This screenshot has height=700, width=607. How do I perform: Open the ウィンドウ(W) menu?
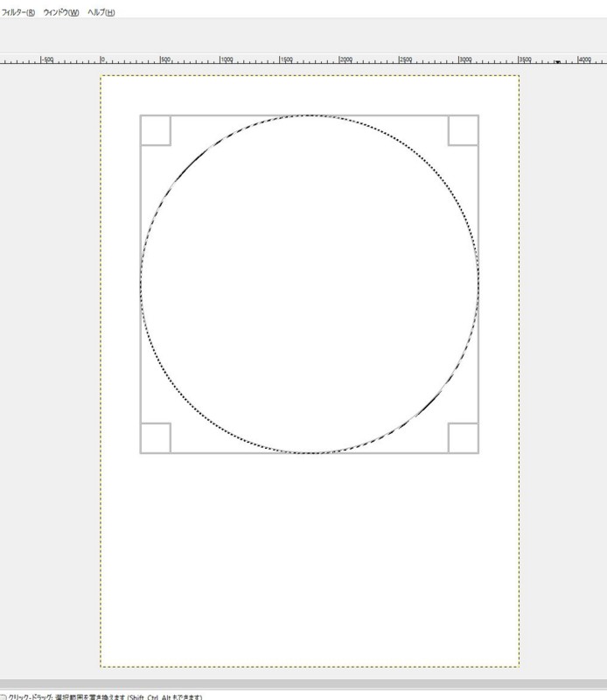61,12
